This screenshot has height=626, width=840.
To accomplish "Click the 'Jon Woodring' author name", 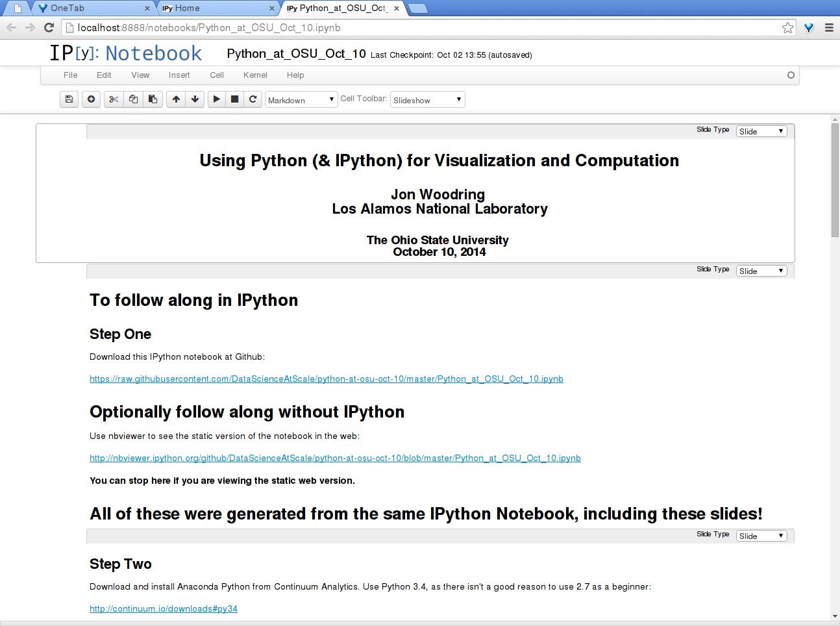I will pyautogui.click(x=438, y=194).
